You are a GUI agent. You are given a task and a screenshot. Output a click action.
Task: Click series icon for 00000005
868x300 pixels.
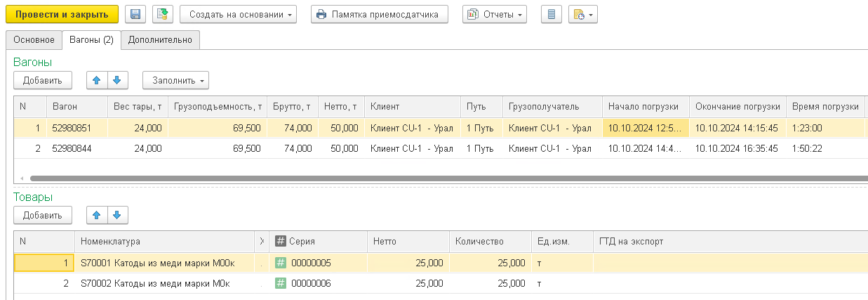pyautogui.click(x=281, y=263)
